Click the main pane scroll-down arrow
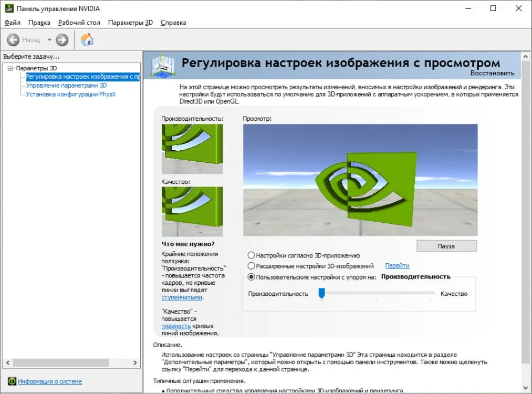532x394 pixels. coord(525,388)
